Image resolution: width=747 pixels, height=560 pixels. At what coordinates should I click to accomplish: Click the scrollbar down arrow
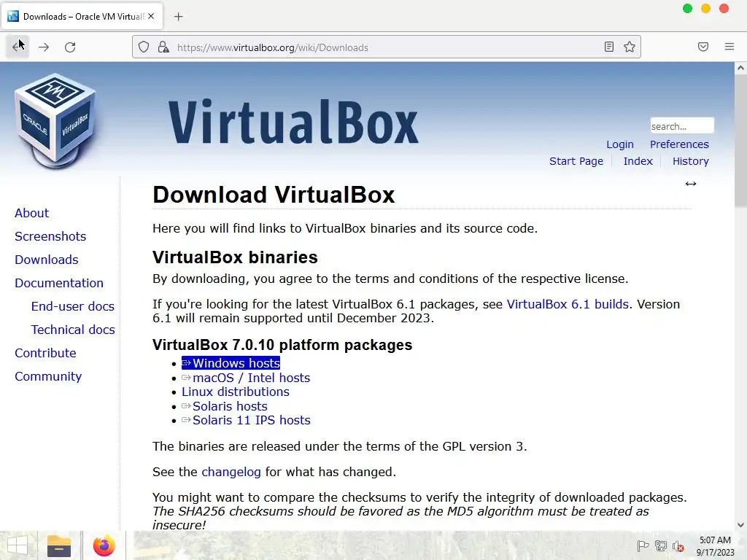740,525
